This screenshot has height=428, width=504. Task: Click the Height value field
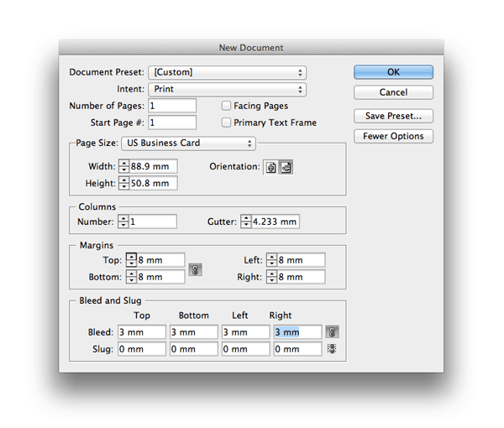(x=154, y=183)
